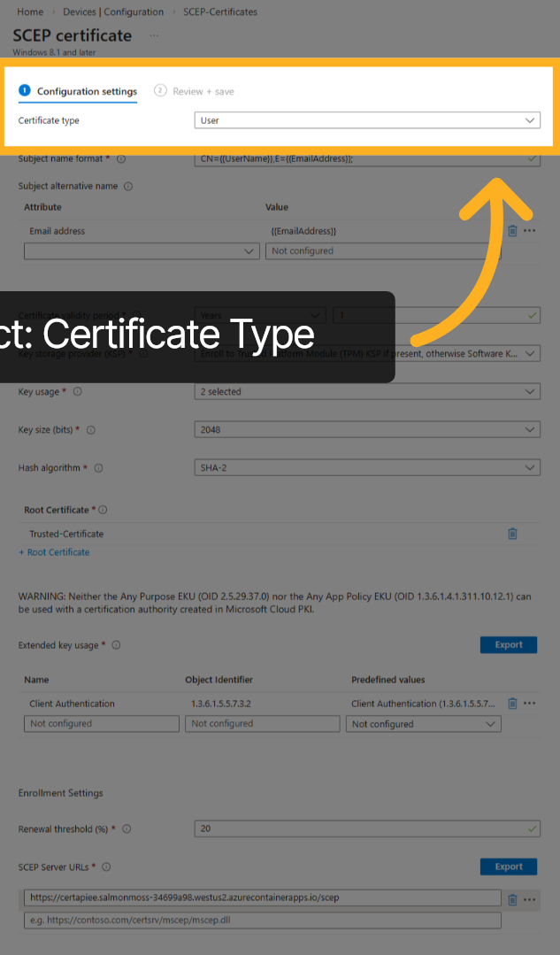
Task: Delete the salmonmoss SCEP server URL
Action: pyautogui.click(x=513, y=897)
